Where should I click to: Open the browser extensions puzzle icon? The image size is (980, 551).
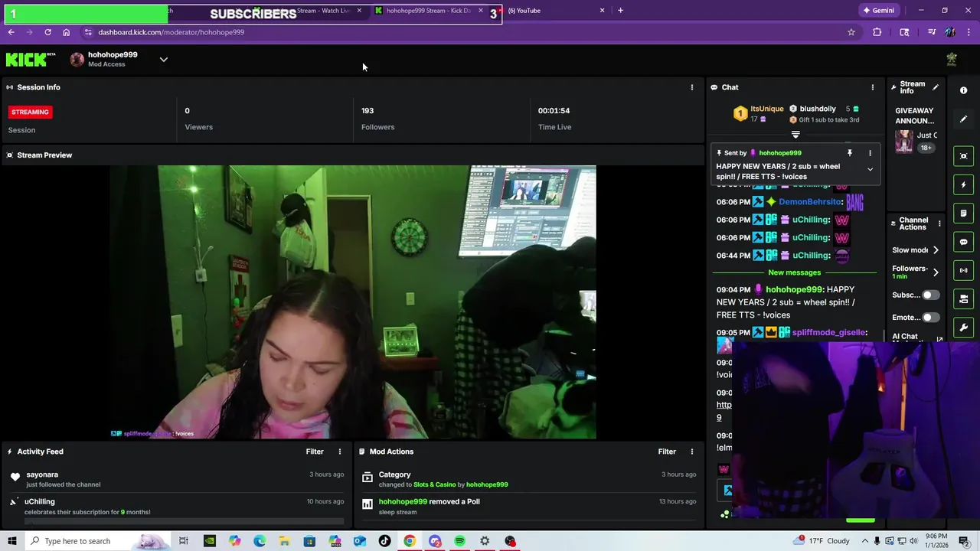pyautogui.click(x=877, y=32)
